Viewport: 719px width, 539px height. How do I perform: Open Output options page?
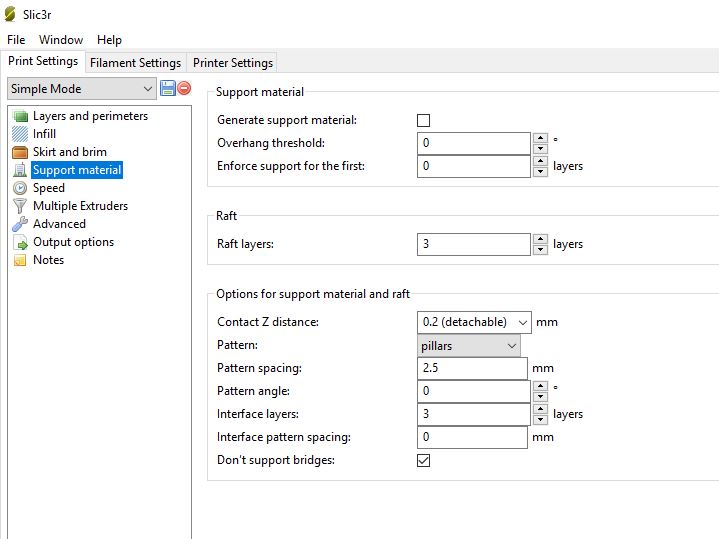[73, 242]
